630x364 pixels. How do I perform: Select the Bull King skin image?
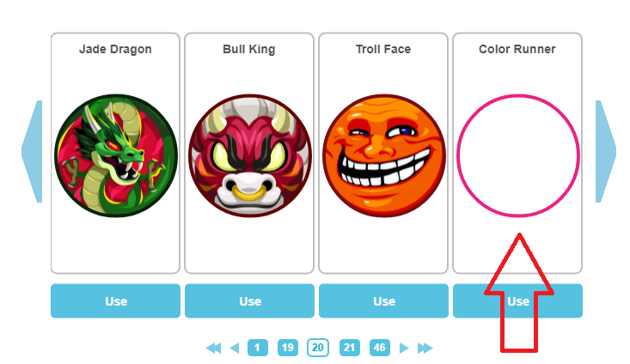point(250,155)
